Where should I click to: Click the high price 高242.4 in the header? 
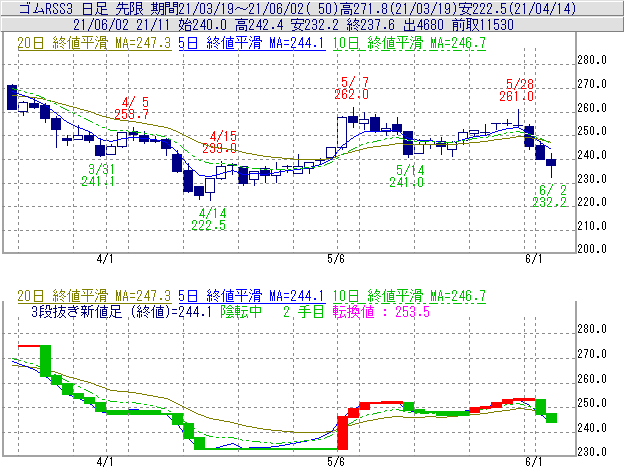click(x=259, y=25)
